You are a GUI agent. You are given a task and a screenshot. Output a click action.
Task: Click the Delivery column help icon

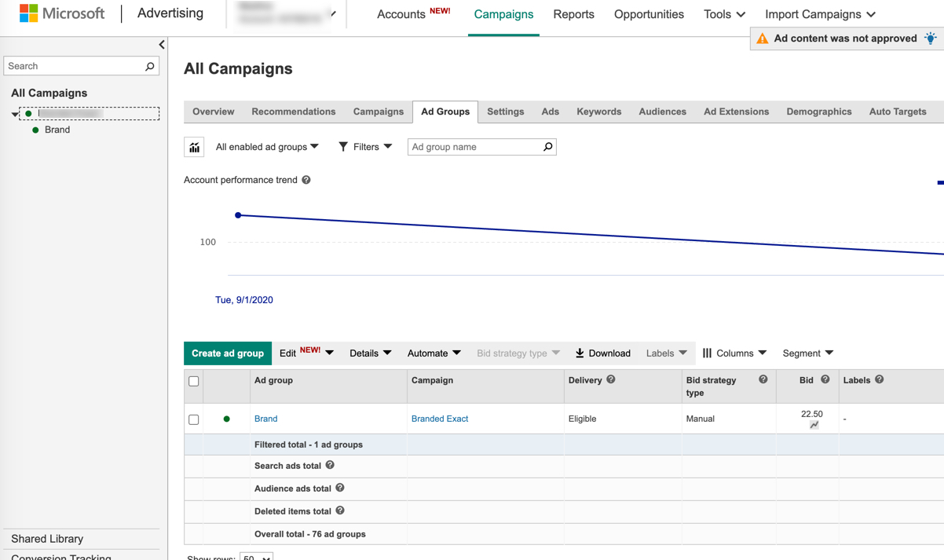[x=610, y=379]
